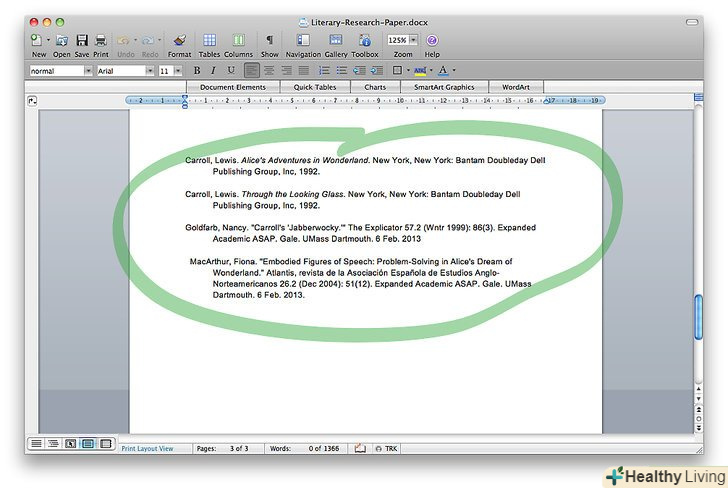Open the Quick Tables tab

tap(315, 87)
